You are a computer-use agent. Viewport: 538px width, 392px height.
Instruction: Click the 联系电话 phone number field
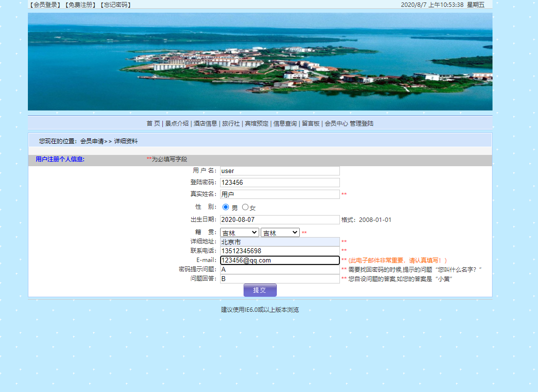point(279,251)
